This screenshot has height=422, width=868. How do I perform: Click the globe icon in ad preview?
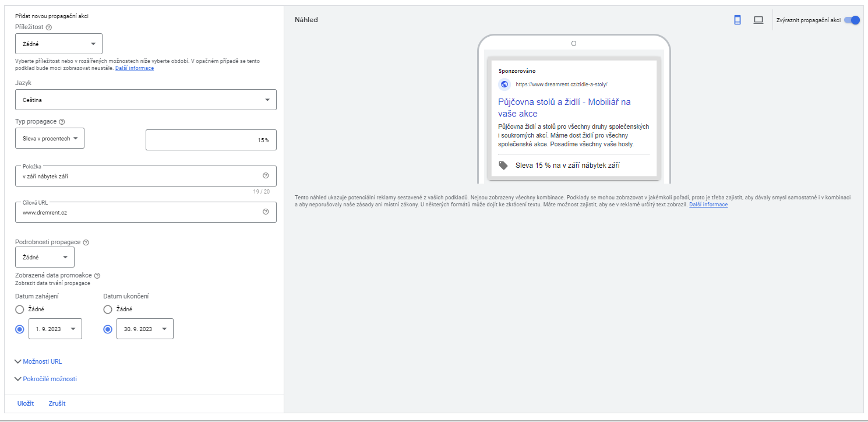(x=504, y=84)
